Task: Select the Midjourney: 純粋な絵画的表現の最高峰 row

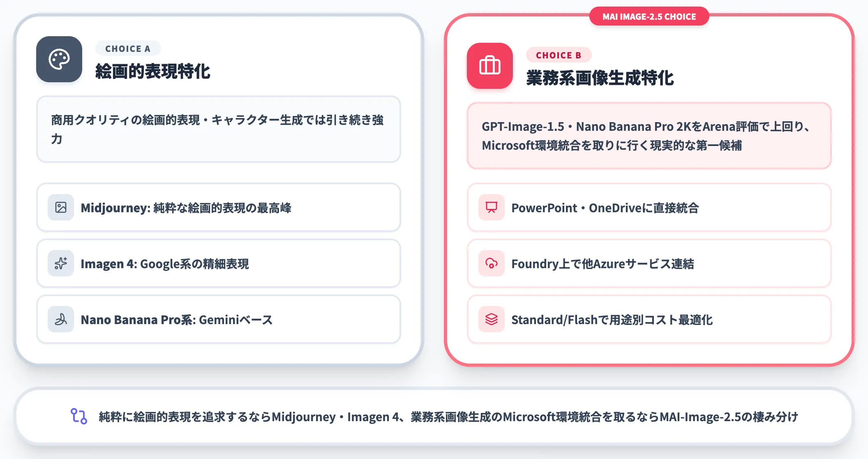Action: click(x=219, y=207)
